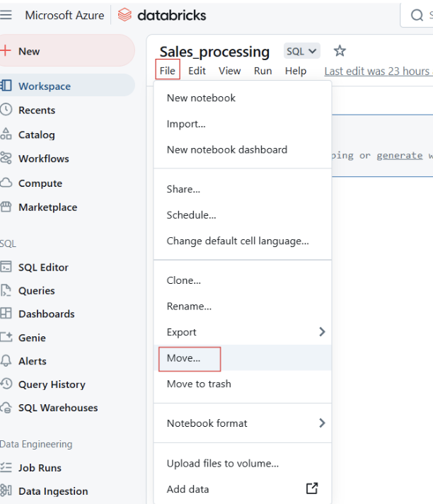Click the Dashboards grid icon
Screen dimensions: 433x504
(6, 314)
